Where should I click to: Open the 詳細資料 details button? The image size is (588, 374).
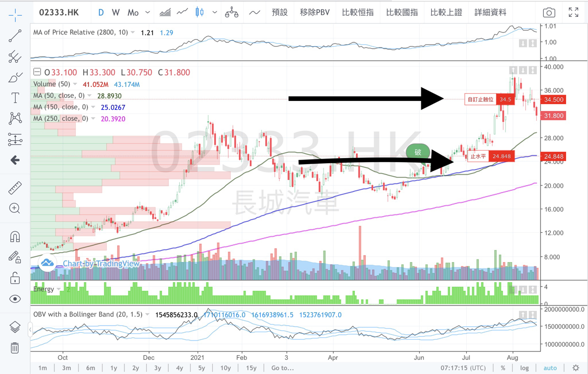(490, 13)
